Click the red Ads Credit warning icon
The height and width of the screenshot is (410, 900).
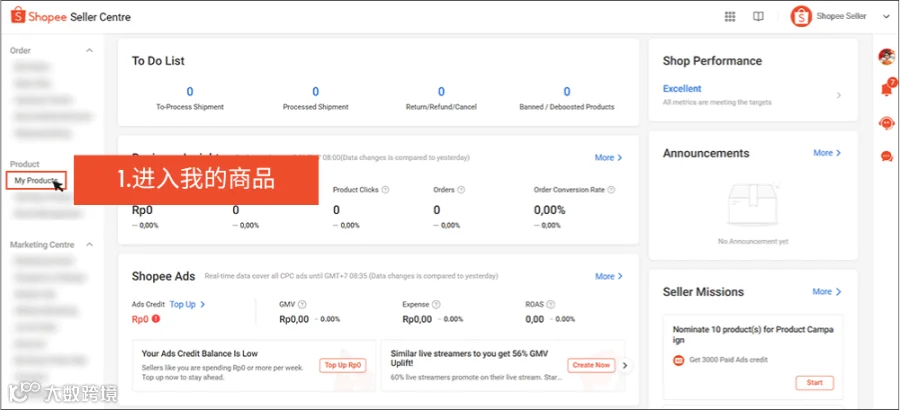point(156,319)
